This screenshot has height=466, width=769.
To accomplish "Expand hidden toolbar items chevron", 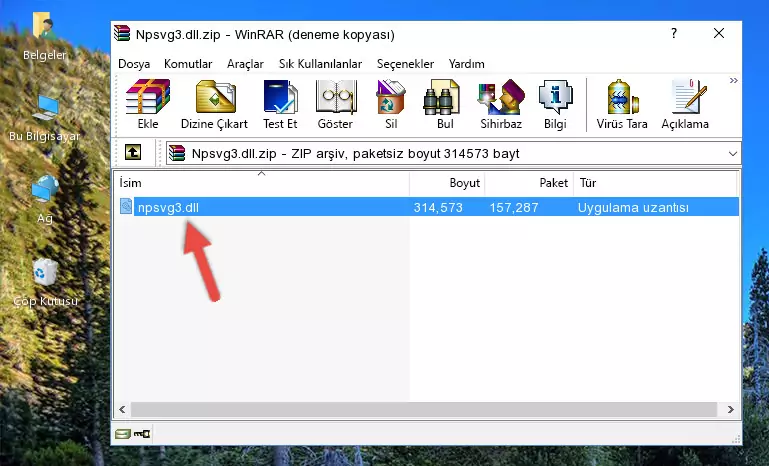I will click(733, 81).
